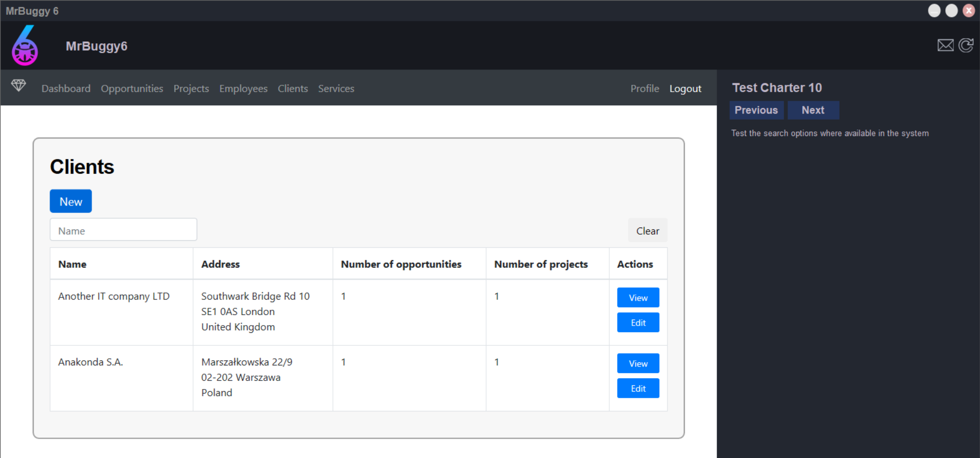The height and width of the screenshot is (458, 980).
Task: Focus the Name search field
Action: click(123, 230)
